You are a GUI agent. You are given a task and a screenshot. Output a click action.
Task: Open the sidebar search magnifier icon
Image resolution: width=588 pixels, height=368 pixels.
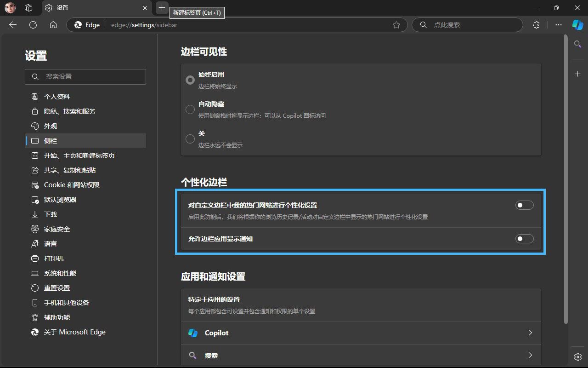[x=578, y=44]
